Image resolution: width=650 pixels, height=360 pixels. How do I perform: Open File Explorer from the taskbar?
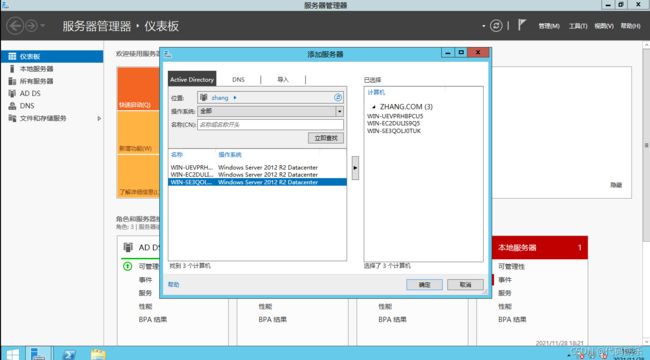pos(98,355)
